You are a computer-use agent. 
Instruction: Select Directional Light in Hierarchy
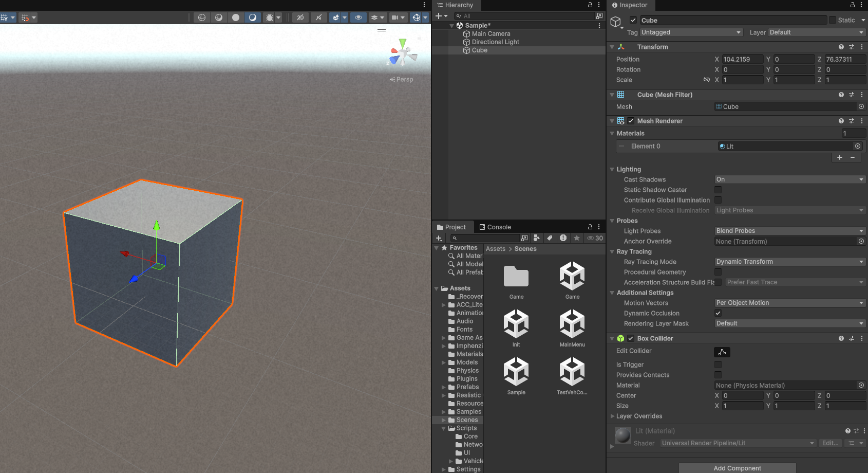tap(495, 42)
